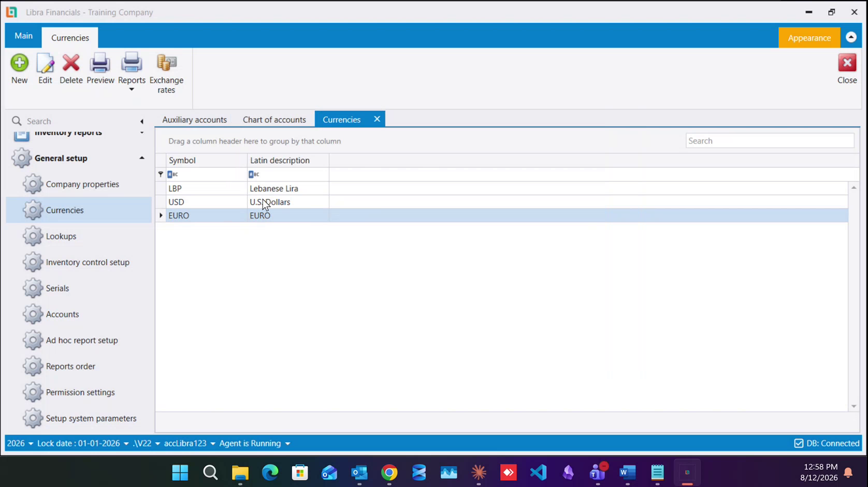868x487 pixels.
Task: Click the sidebar Search field
Action: pyautogui.click(x=78, y=121)
